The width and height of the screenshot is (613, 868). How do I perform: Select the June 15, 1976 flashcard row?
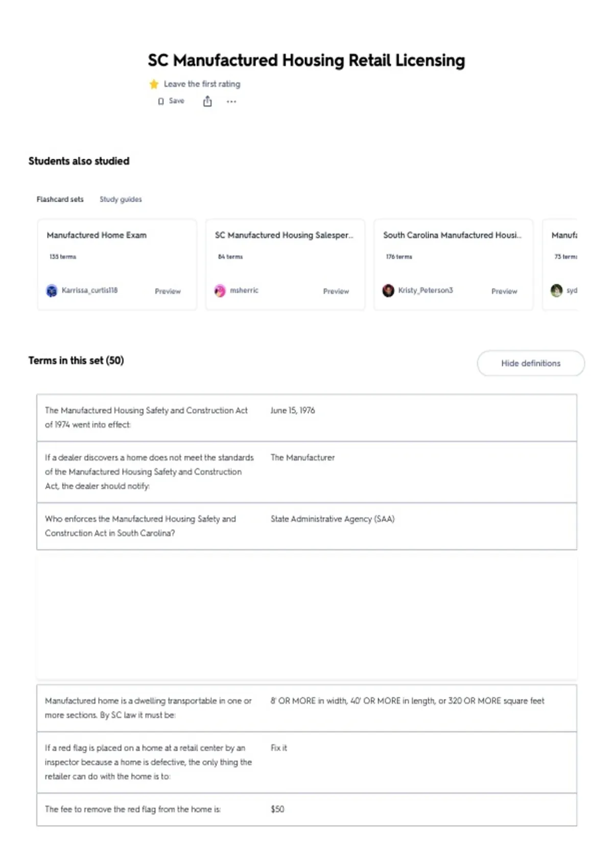click(x=306, y=418)
